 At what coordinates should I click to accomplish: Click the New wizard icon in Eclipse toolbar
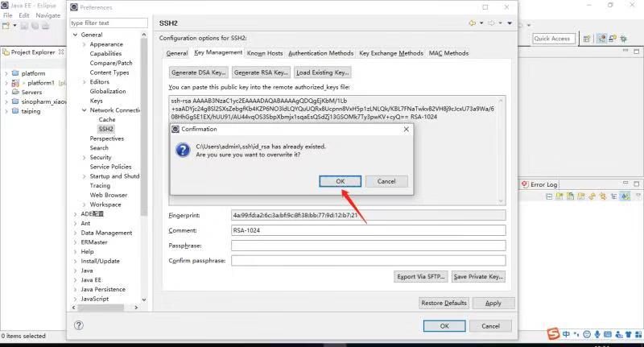point(6,26)
